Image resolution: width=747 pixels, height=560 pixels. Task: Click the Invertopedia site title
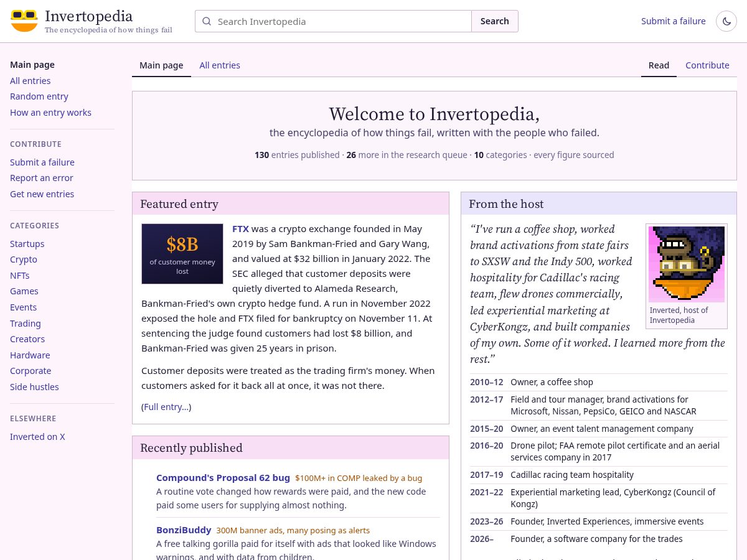pos(88,16)
